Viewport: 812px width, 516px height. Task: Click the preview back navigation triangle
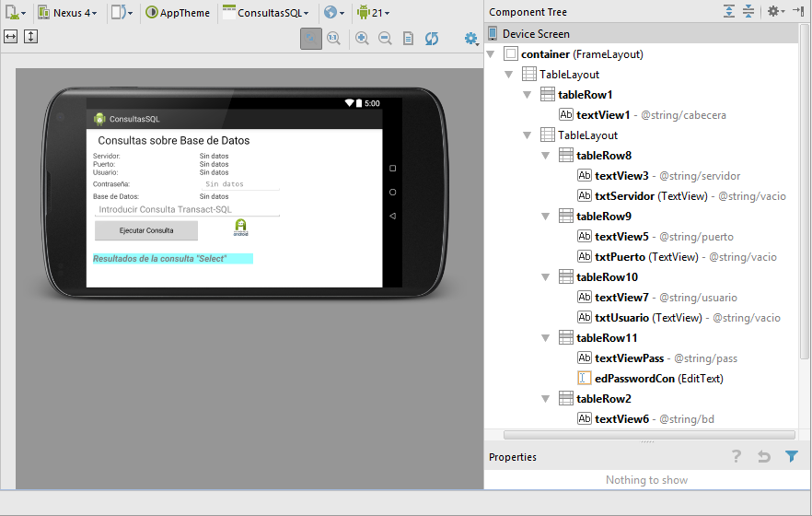pos(392,216)
